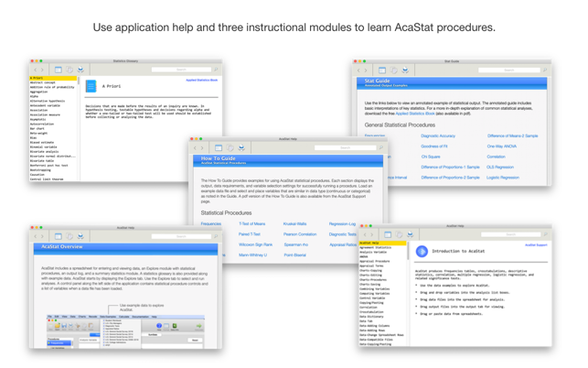Screen dimensions: 588x368
Task: Click Search field in Statistics Glossary window
Action: 181,70
